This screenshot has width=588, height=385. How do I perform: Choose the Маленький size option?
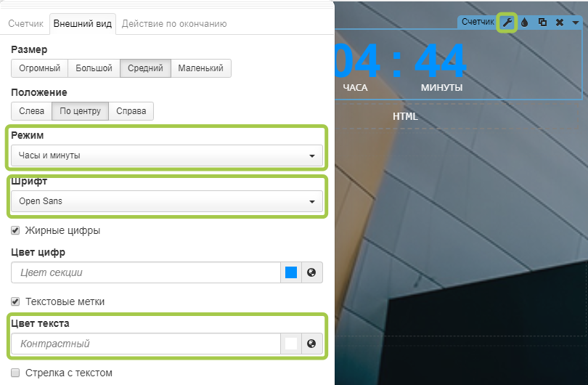click(201, 68)
